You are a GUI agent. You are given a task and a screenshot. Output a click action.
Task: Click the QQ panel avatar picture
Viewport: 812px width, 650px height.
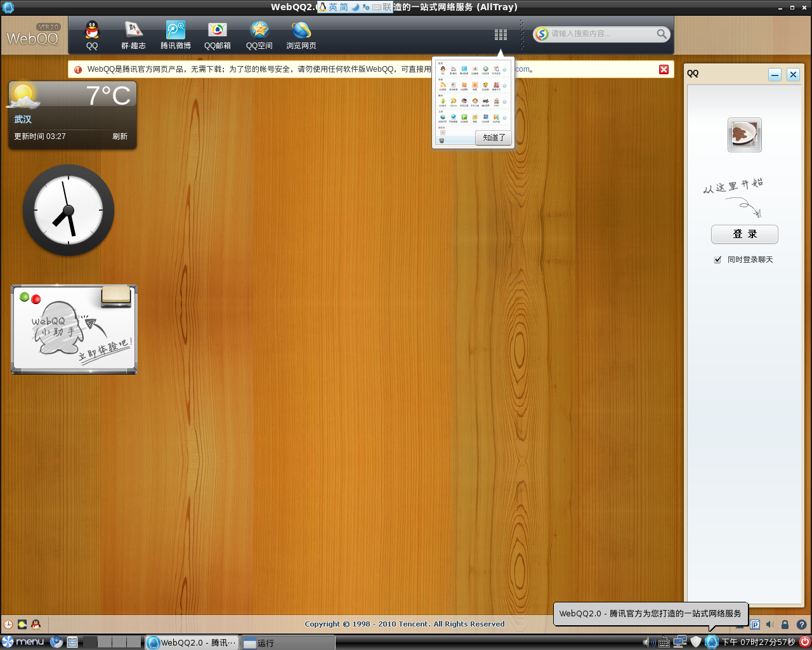[x=745, y=135]
